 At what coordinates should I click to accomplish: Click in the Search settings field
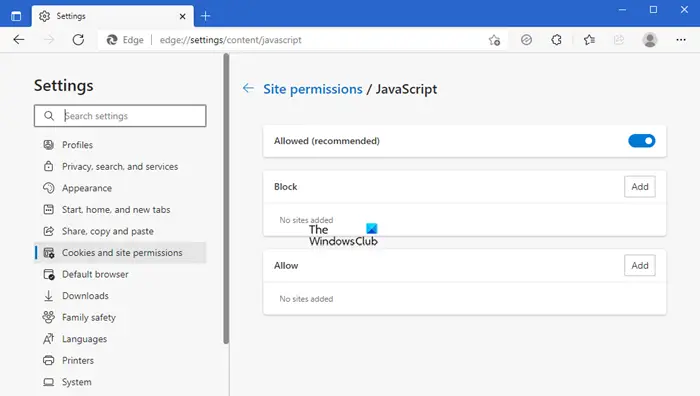pyautogui.click(x=120, y=116)
